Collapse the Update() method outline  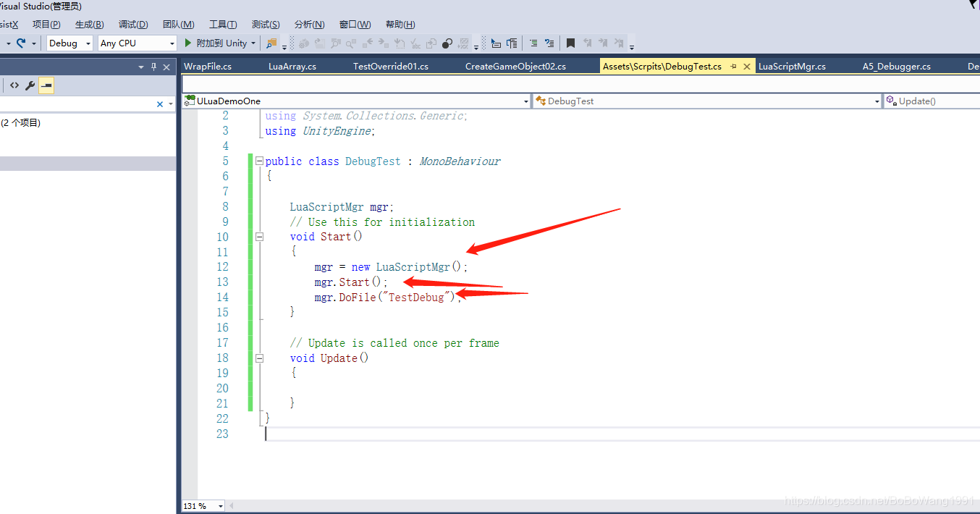coord(259,358)
